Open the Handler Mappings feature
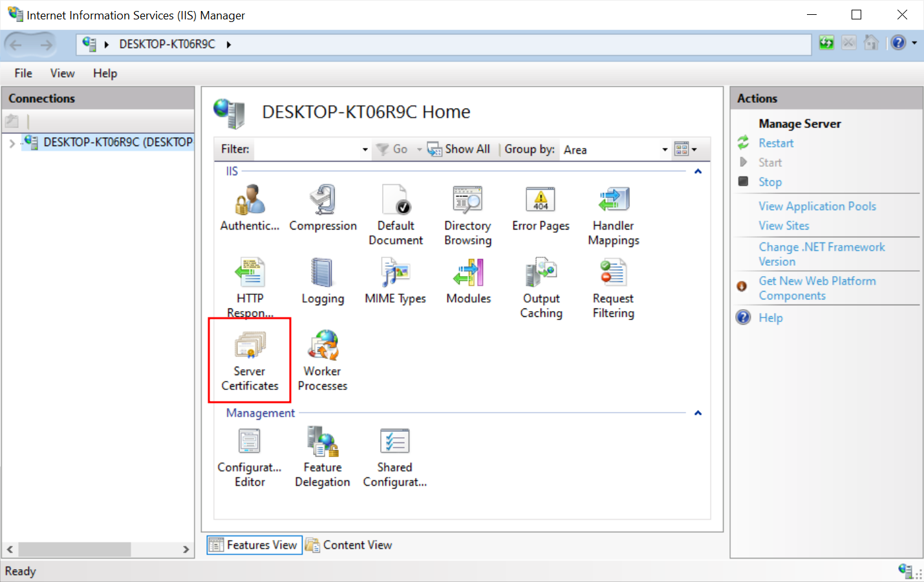Viewport: 924px width, 582px height. (614, 215)
